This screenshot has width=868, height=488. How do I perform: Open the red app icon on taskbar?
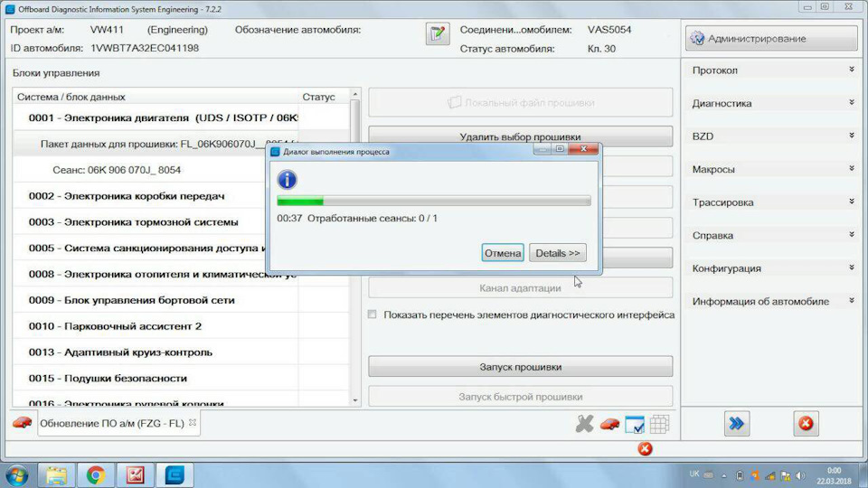[135, 475]
